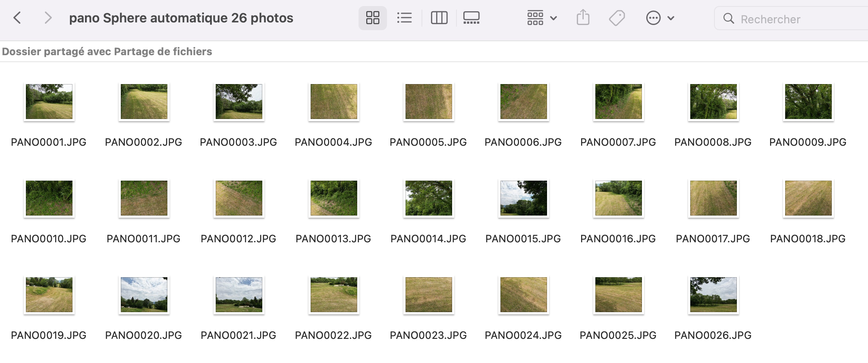The image size is (868, 363).
Task: Select PANO0024.JPG thumbnail
Action: click(x=524, y=295)
